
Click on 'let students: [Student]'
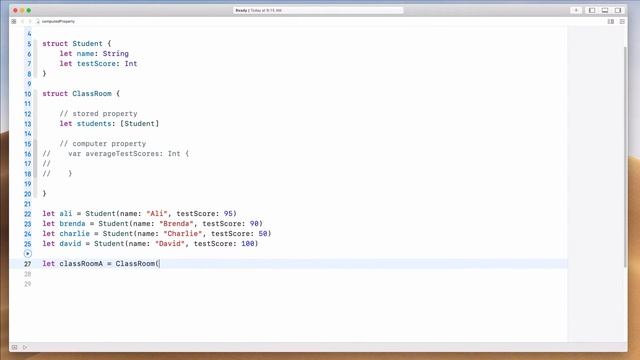[109, 124]
